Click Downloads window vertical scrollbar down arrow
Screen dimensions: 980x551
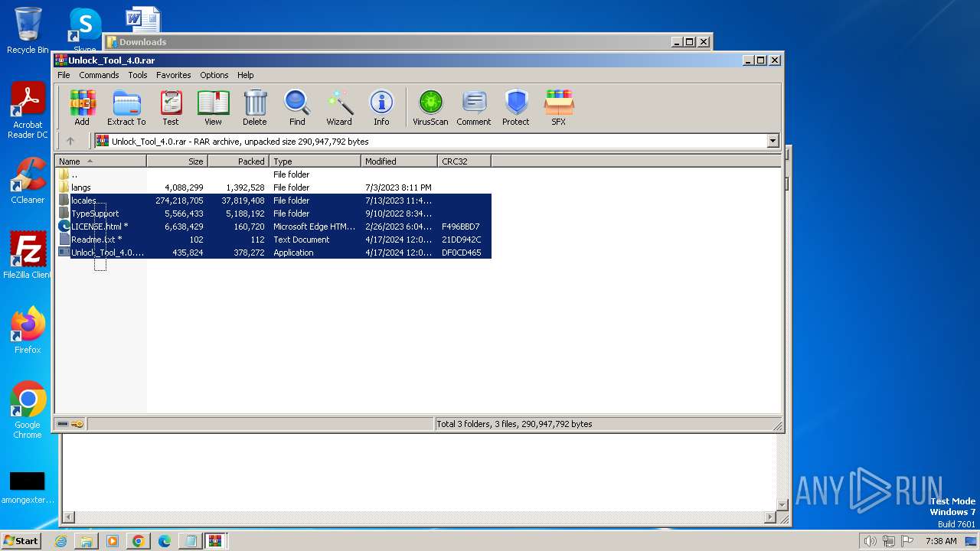tap(782, 505)
